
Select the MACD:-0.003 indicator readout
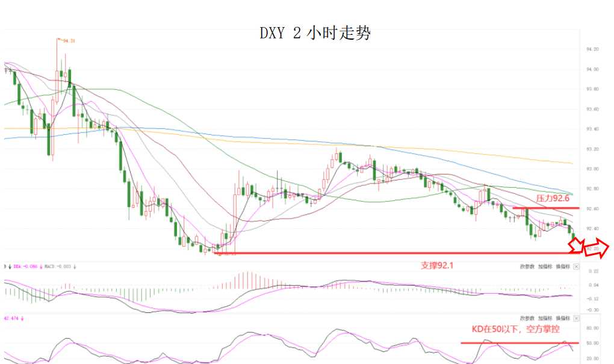(x=58, y=267)
